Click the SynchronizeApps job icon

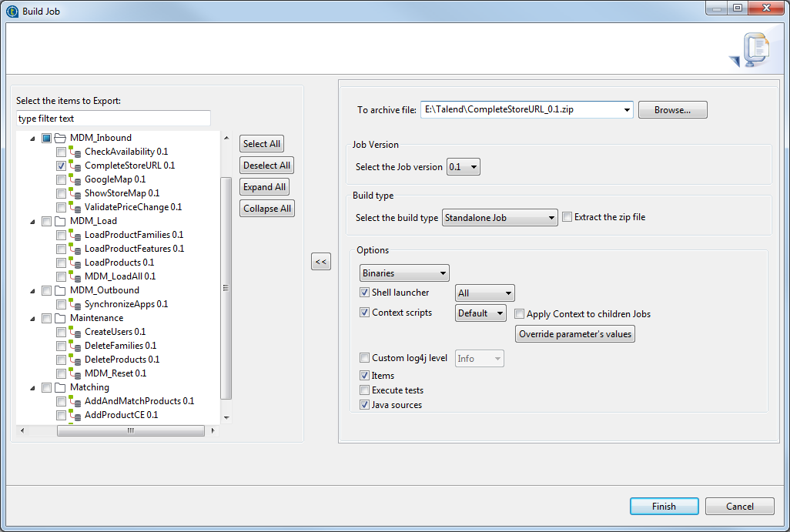[x=75, y=304]
